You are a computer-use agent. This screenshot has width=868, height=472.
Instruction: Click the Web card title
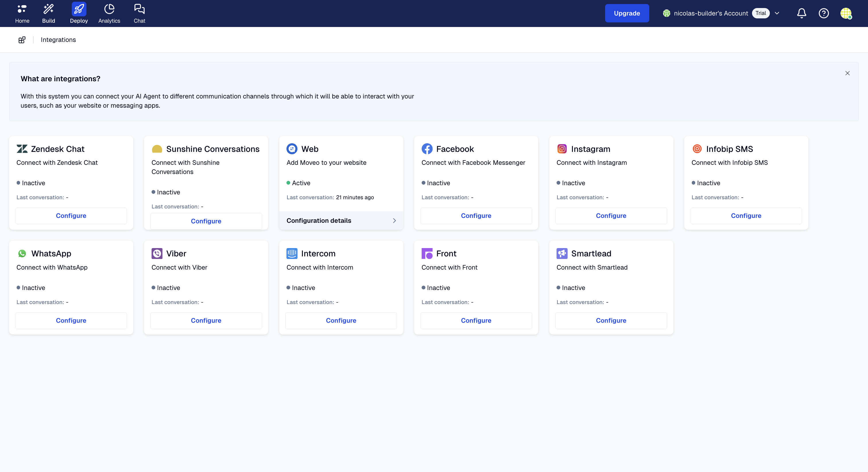coord(310,149)
